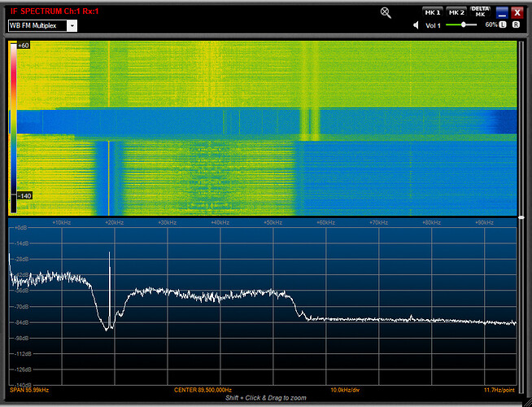
Task: Click the +60 waterfall color scale top
Action: [23, 46]
